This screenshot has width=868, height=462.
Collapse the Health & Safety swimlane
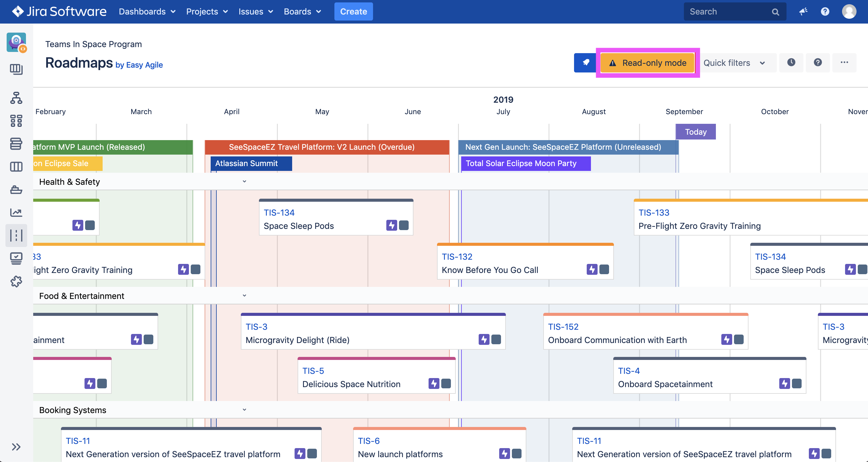tap(245, 181)
